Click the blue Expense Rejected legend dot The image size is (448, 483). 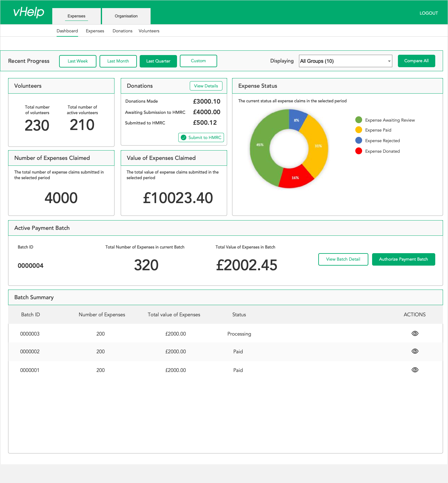359,140
